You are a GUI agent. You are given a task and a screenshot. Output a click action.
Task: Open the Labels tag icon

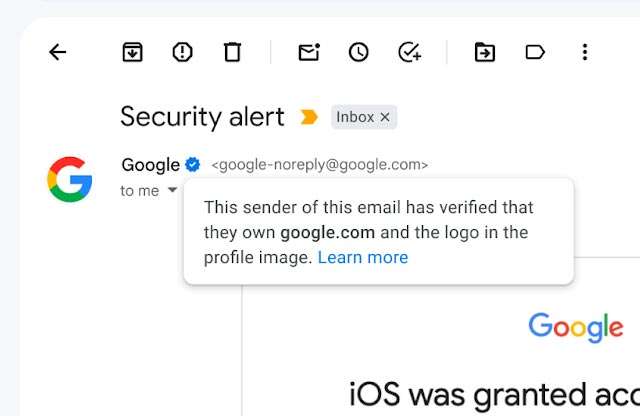coord(535,53)
